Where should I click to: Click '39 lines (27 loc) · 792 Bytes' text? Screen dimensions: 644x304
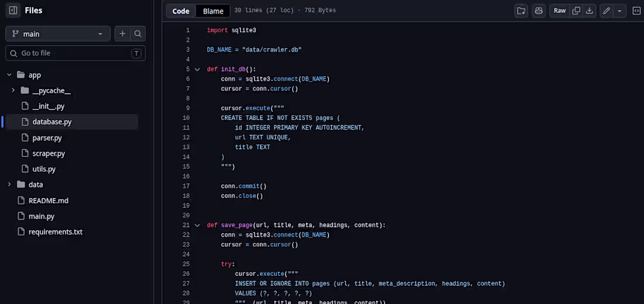tap(285, 11)
